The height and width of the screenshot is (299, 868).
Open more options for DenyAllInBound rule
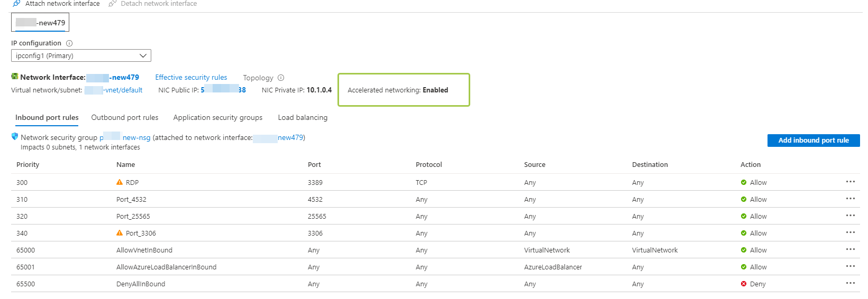point(850,283)
